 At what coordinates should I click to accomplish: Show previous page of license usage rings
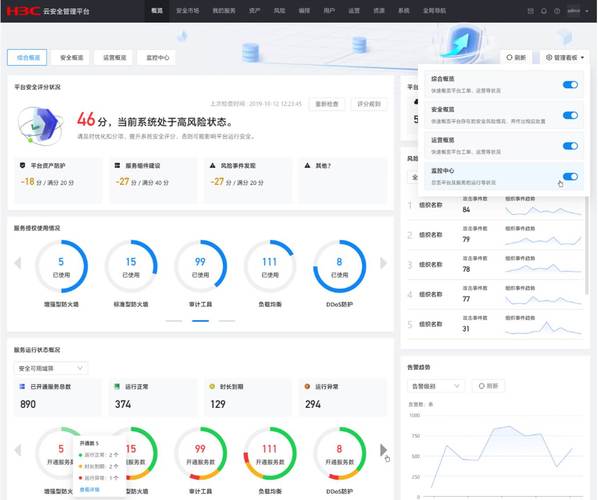(18, 263)
